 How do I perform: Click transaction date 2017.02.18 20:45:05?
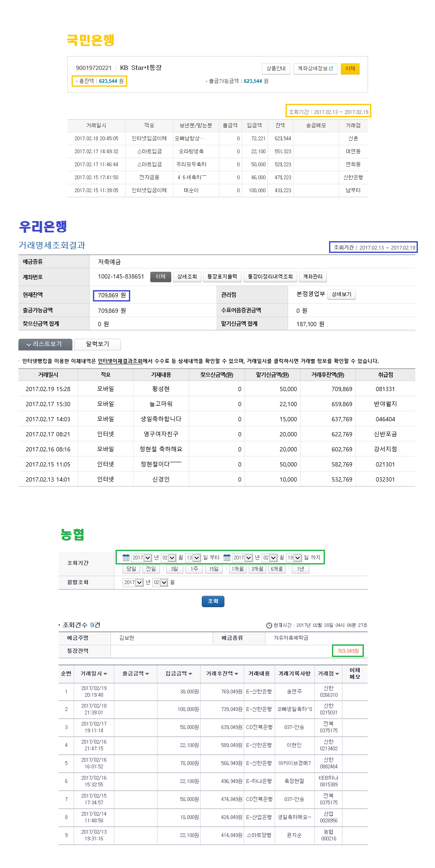click(96, 139)
